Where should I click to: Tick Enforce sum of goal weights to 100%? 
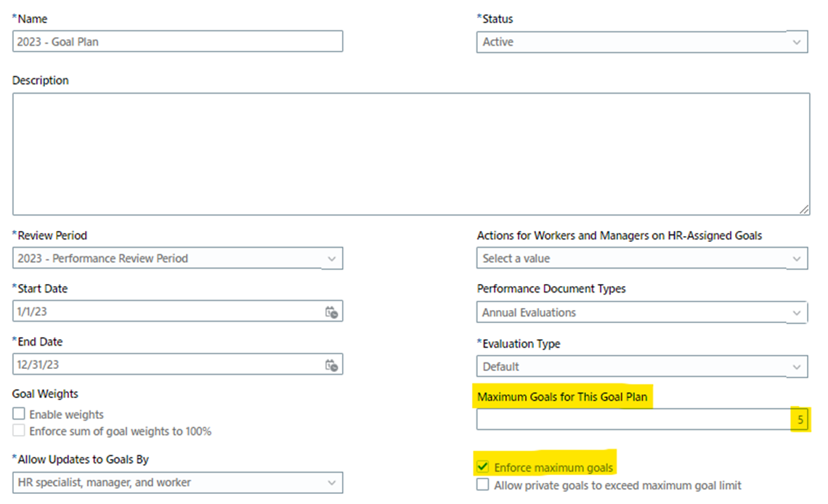(19, 431)
